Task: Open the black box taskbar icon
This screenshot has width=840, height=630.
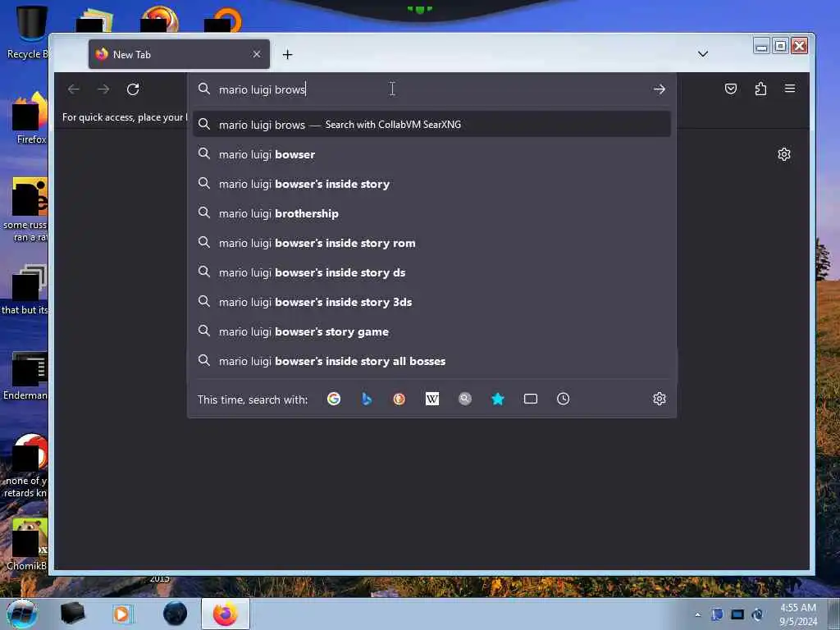Action: click(x=72, y=614)
